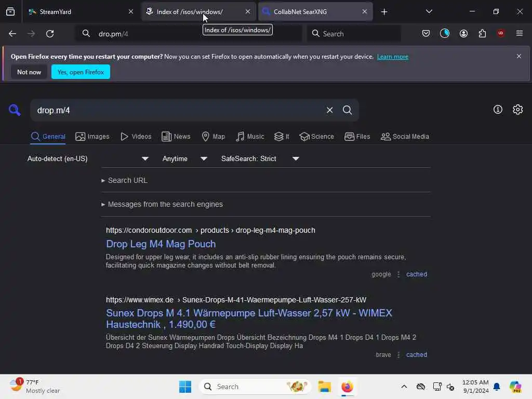Image resolution: width=532 pixels, height=399 pixels.
Task: Open the Auto-detect (en-US) language dropdown
Action: coord(88,158)
